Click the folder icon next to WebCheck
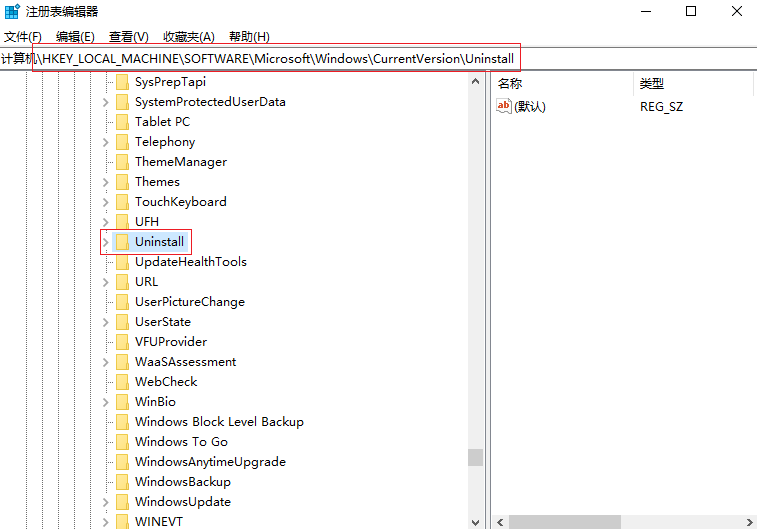Viewport: 757px width, 529px height. 122,382
